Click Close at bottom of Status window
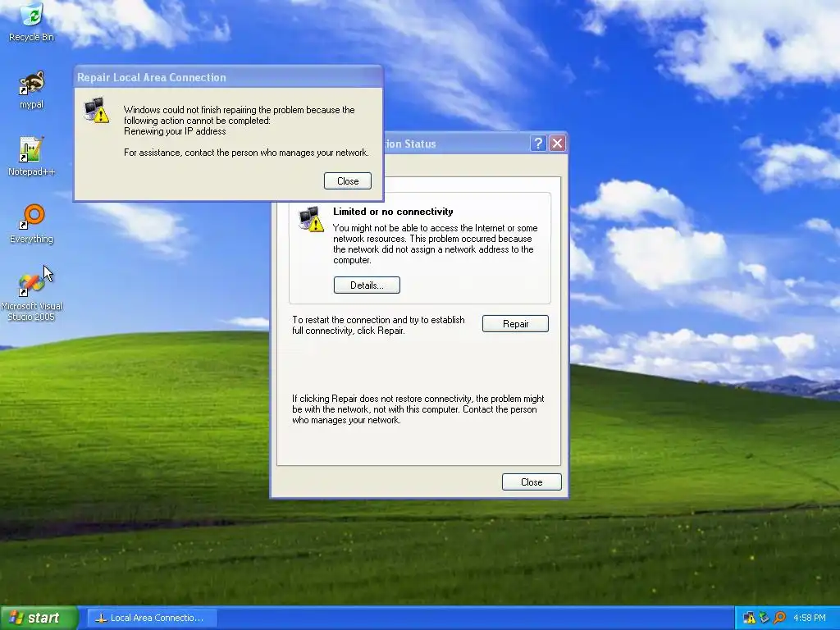The height and width of the screenshot is (630, 840). pos(532,482)
